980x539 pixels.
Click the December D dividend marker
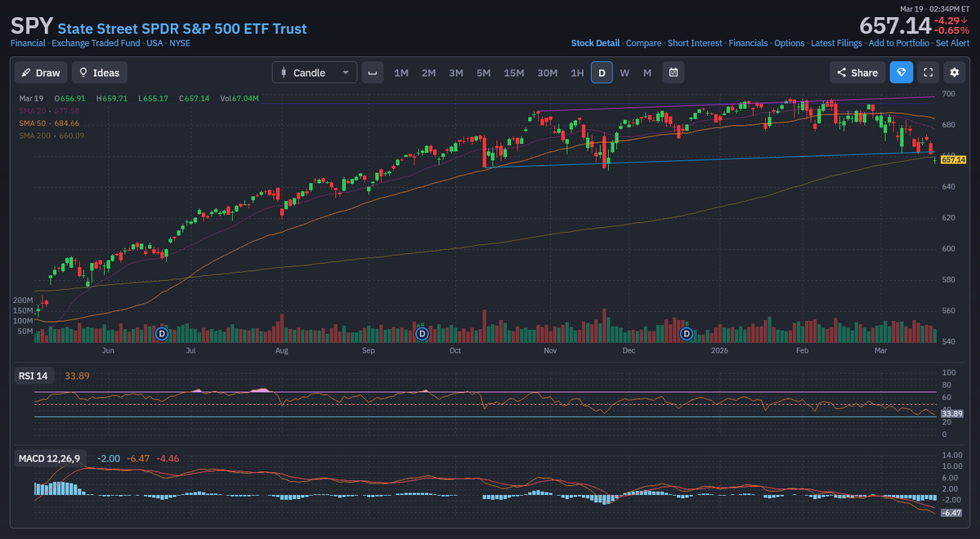(686, 333)
